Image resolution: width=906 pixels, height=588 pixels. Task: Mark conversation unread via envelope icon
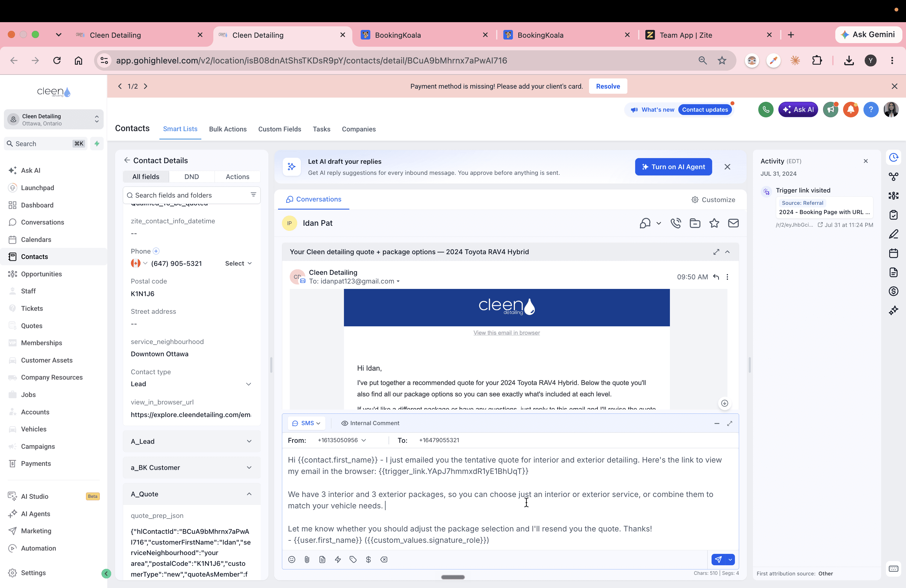click(x=733, y=223)
